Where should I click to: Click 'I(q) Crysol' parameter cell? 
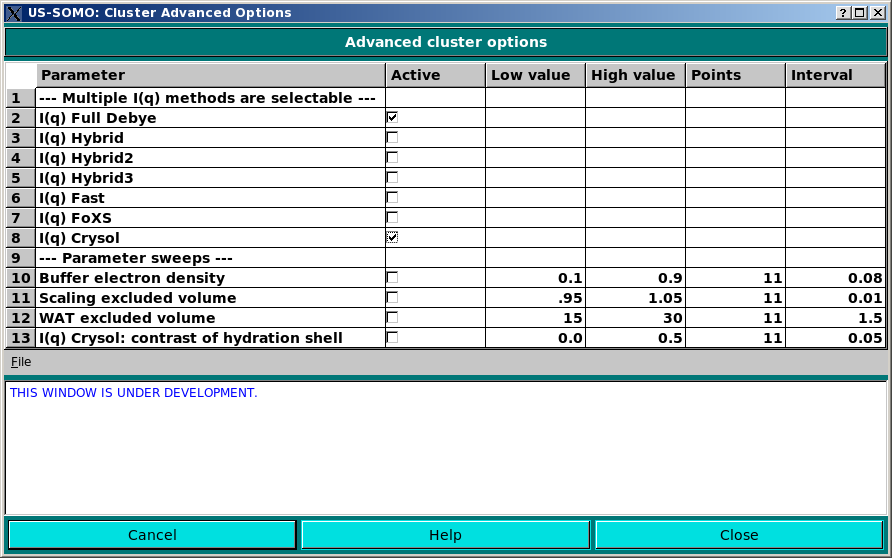pos(210,238)
